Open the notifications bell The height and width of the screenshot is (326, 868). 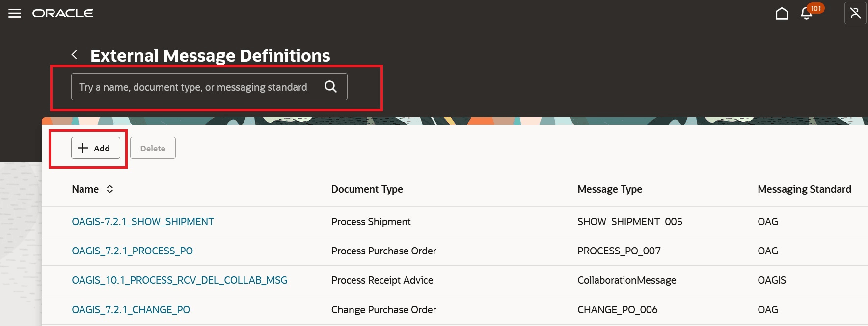coord(806,13)
